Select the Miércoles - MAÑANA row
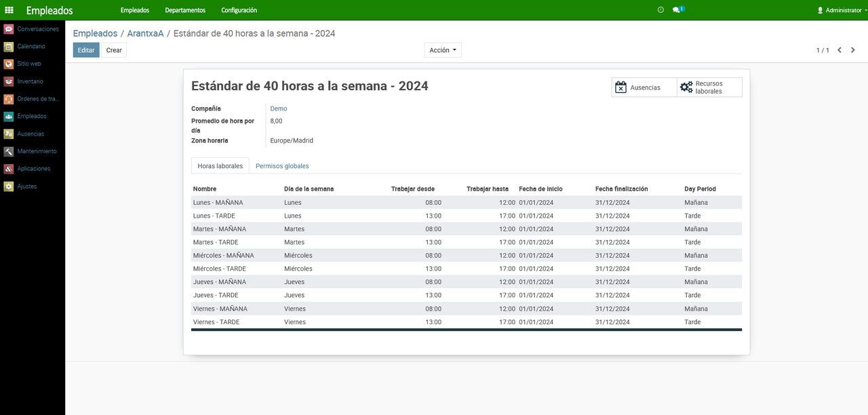 (x=467, y=256)
